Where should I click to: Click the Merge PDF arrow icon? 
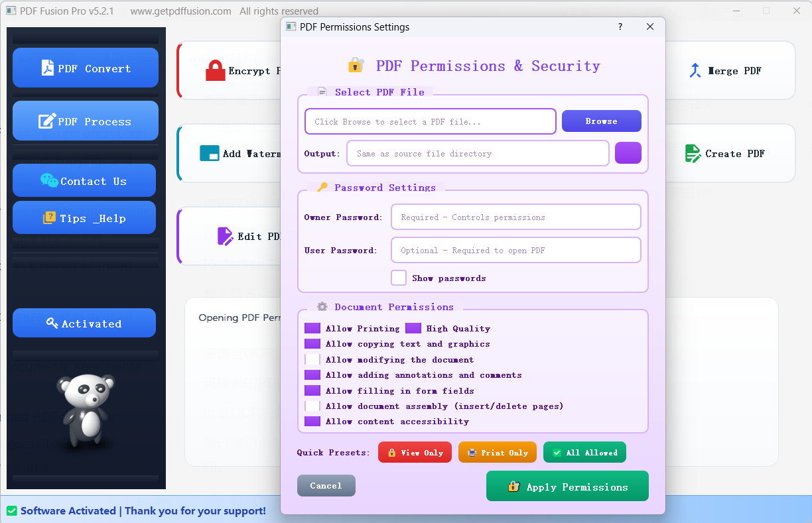click(x=695, y=71)
